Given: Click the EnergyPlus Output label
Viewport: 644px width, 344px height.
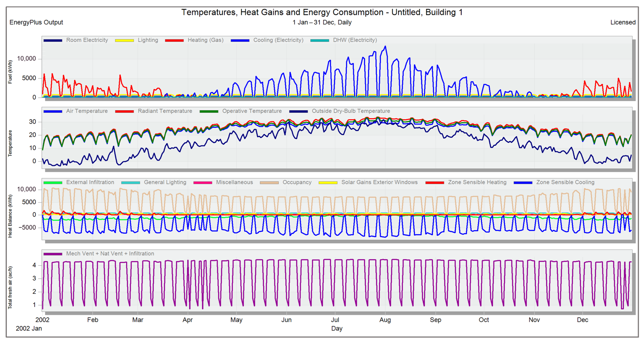Looking at the screenshot, I should click(x=36, y=22).
